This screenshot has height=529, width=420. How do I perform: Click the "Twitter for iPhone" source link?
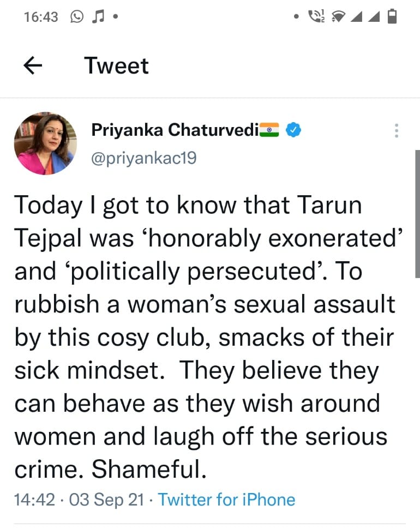(226, 500)
